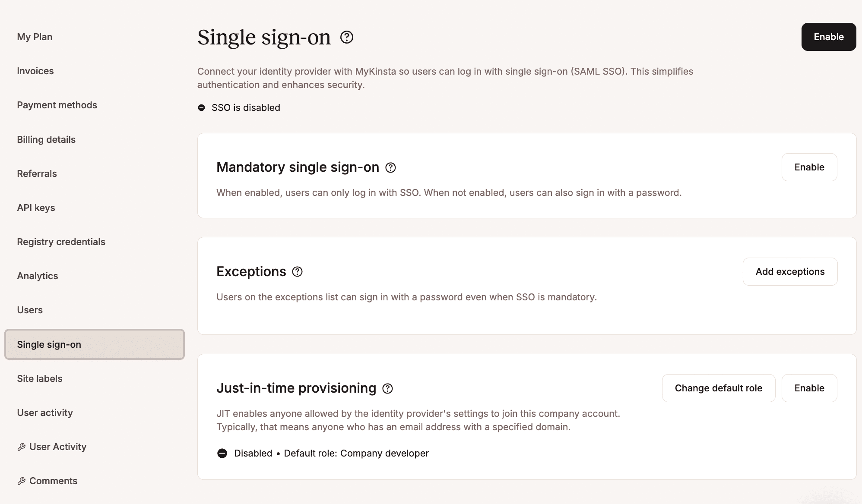Viewport: 862px width, 504px height.
Task: Open the Invoices section
Action: 35,71
